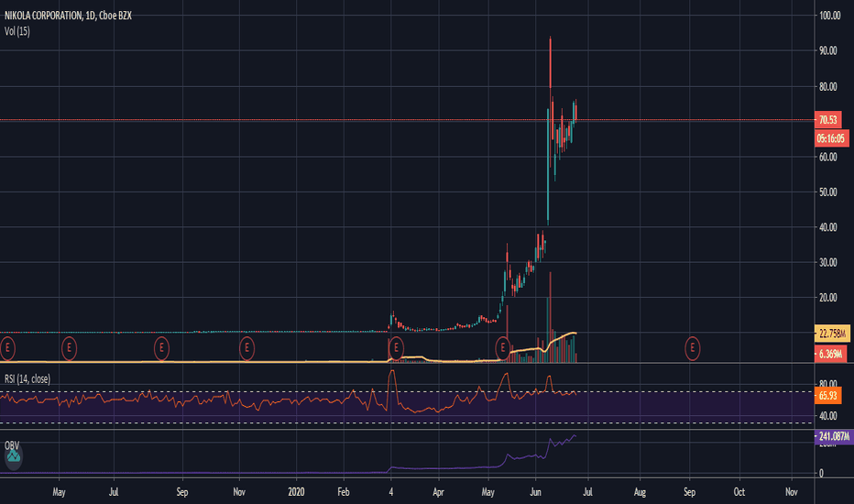
Task: Click the 100.00 price axis label
Action: (x=830, y=16)
